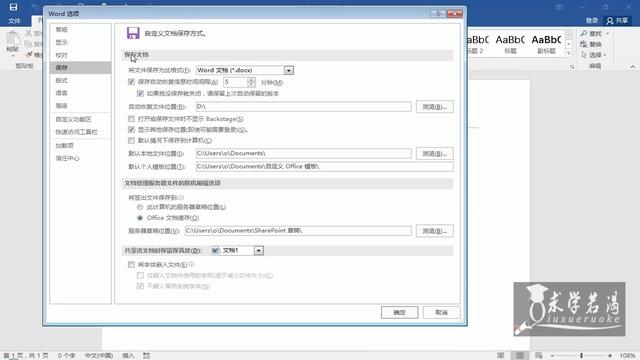Image resolution: width=640 pixels, height=360 pixels.
Task: Open the file format dropdown showing Word 文档 (*.docx)
Action: (289, 70)
